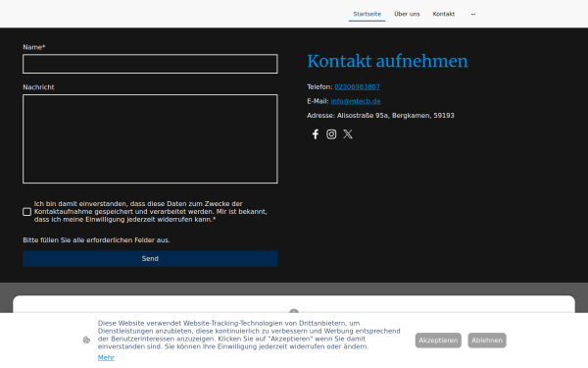The width and height of the screenshot is (588, 368).
Task: Select the Adresse Alisostraße 95a text
Action: pyautogui.click(x=380, y=115)
